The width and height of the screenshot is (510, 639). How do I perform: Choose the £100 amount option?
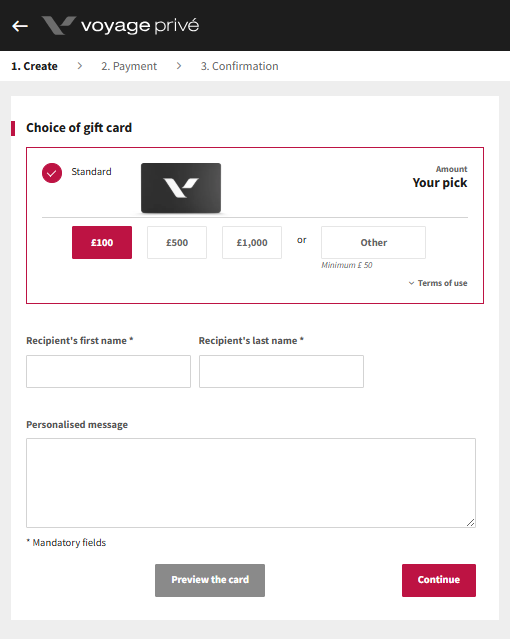(x=102, y=242)
